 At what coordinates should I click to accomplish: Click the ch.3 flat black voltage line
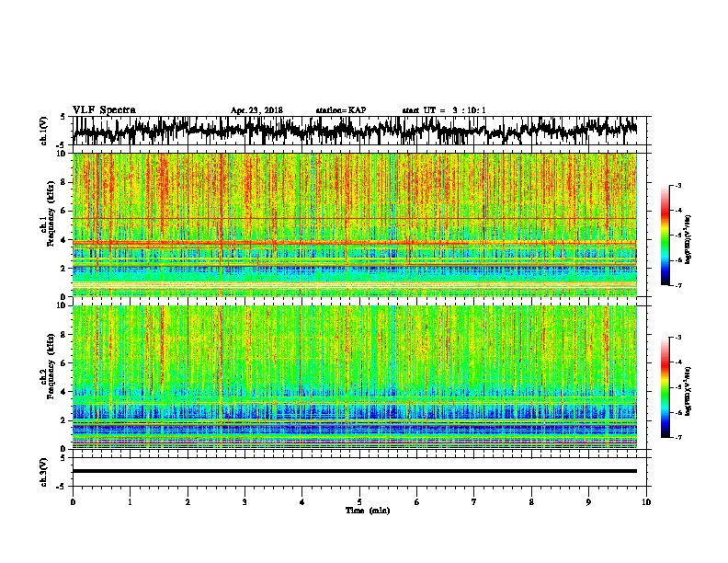click(x=354, y=471)
